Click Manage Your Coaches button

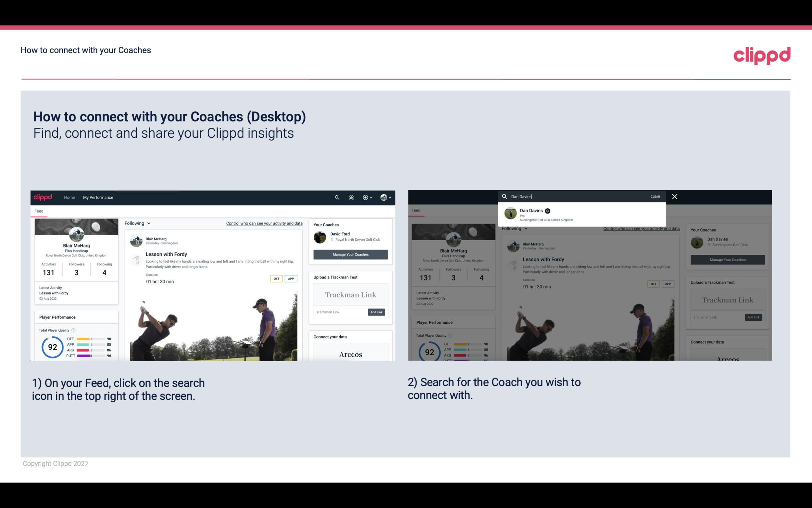click(350, 254)
